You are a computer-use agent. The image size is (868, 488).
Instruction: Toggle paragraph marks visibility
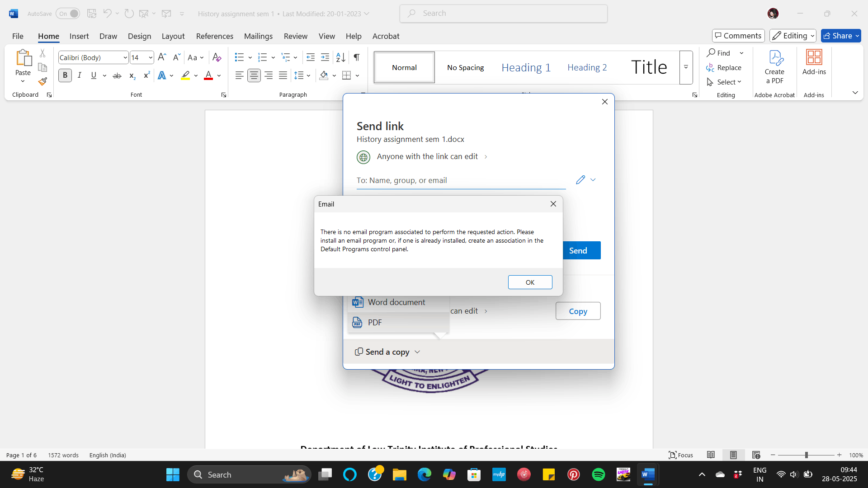tap(356, 57)
